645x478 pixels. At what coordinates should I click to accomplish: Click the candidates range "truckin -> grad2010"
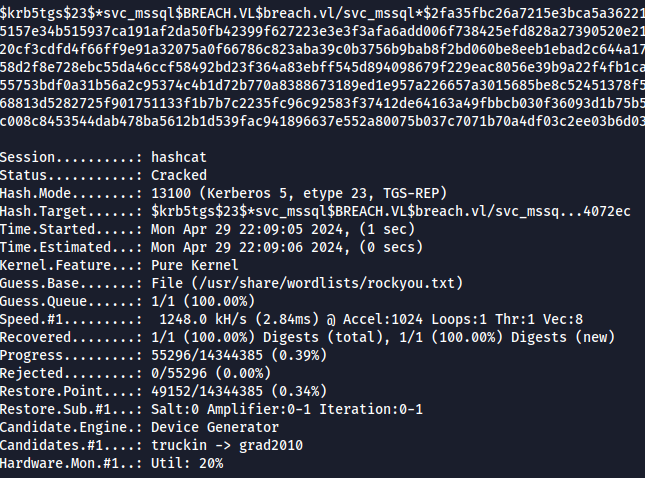228,445
